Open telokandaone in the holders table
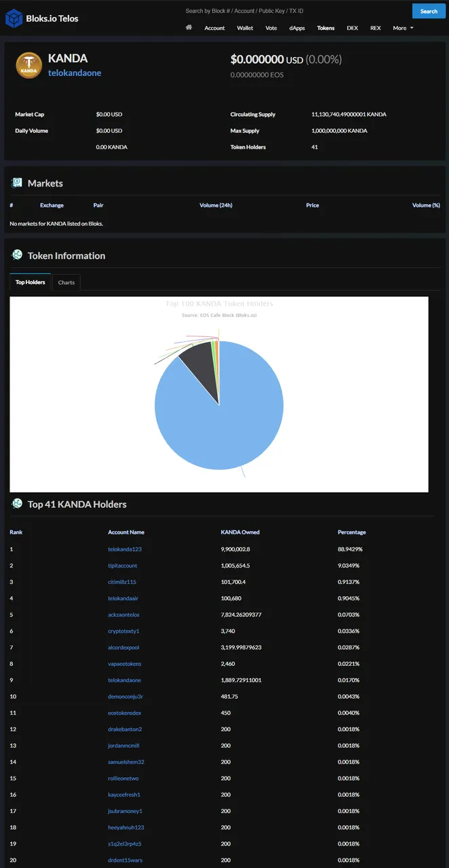 pyautogui.click(x=125, y=679)
